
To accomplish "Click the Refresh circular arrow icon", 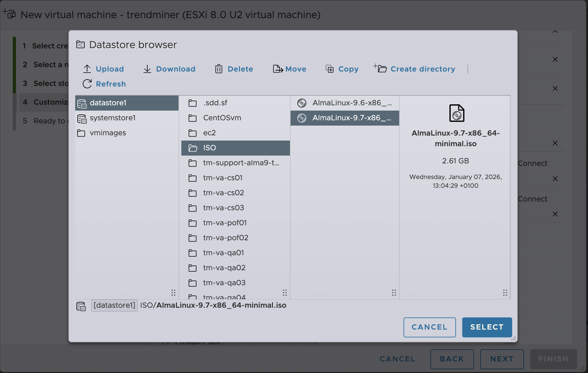I will 87,84.
